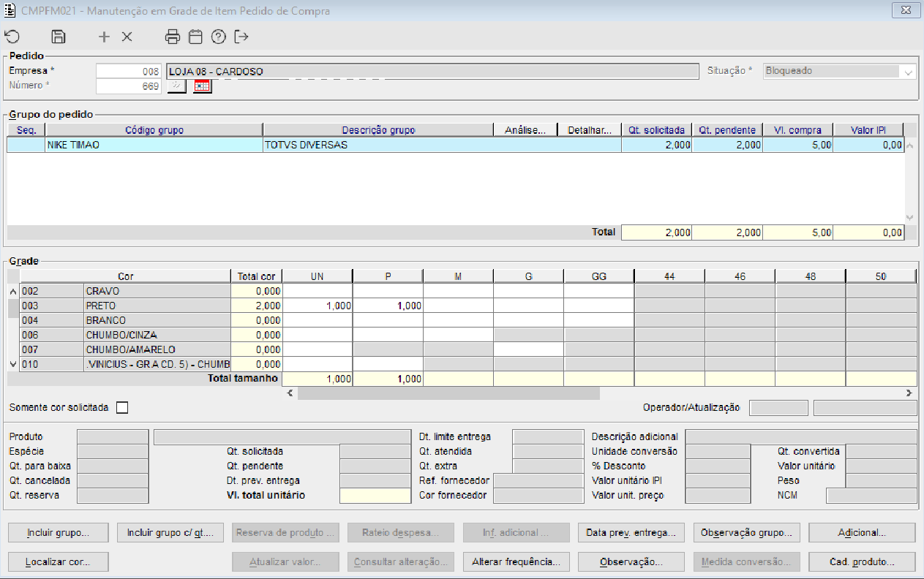Viewport: 924px width, 579px height.
Task: Click PRETO row M size cell
Action: [x=458, y=306]
